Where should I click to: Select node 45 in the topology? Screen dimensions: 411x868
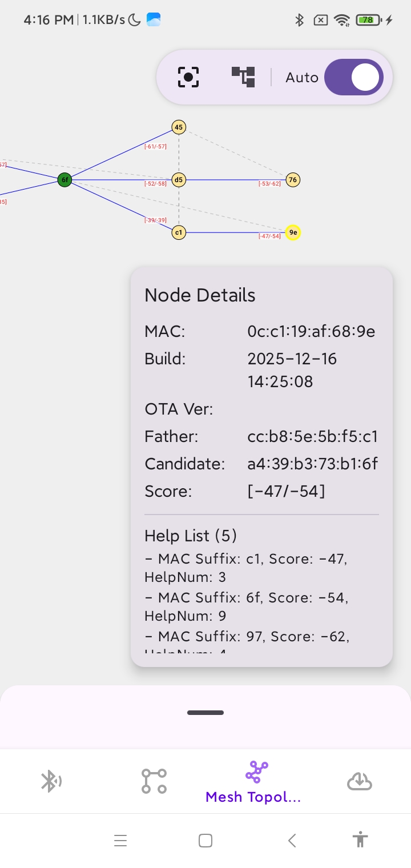click(179, 127)
